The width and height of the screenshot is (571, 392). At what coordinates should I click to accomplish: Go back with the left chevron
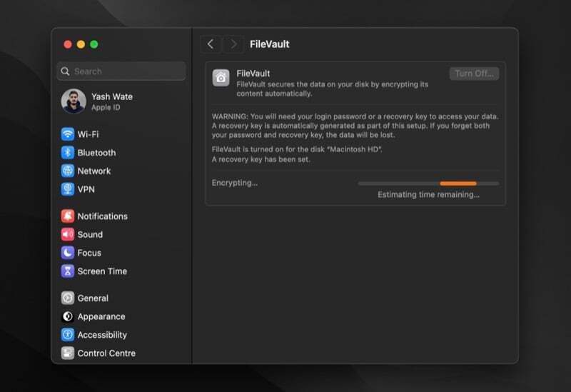211,44
